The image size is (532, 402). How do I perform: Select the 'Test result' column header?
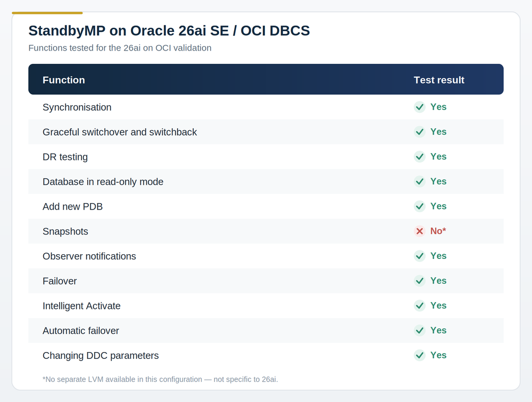click(x=439, y=80)
